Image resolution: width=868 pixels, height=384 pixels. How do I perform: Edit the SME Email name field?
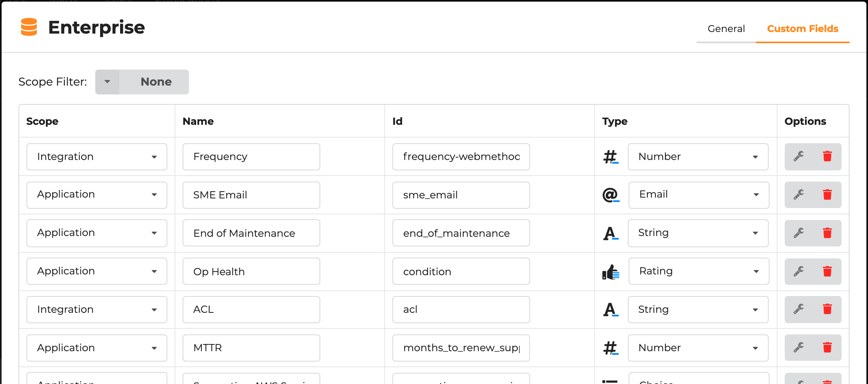click(x=251, y=195)
